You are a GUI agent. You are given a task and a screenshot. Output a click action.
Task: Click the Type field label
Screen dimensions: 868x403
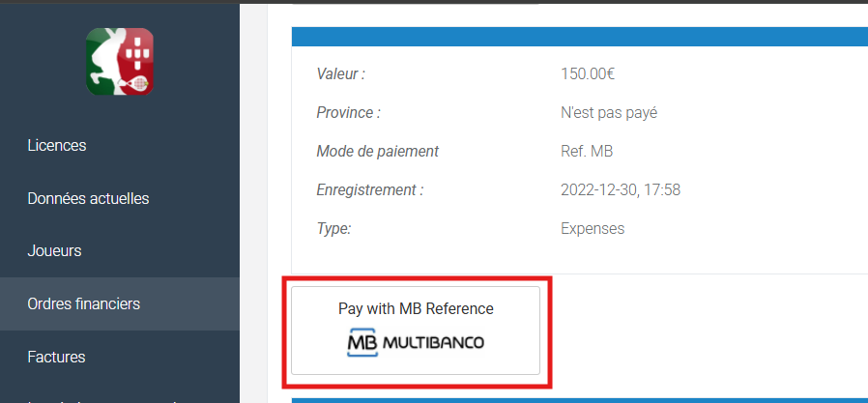tap(333, 229)
